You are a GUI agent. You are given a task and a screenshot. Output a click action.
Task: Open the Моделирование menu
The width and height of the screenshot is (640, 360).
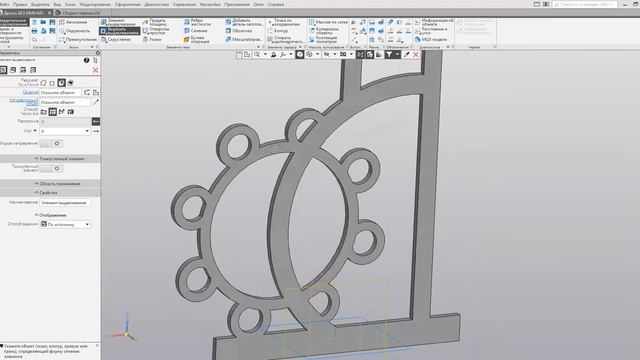[95, 4]
